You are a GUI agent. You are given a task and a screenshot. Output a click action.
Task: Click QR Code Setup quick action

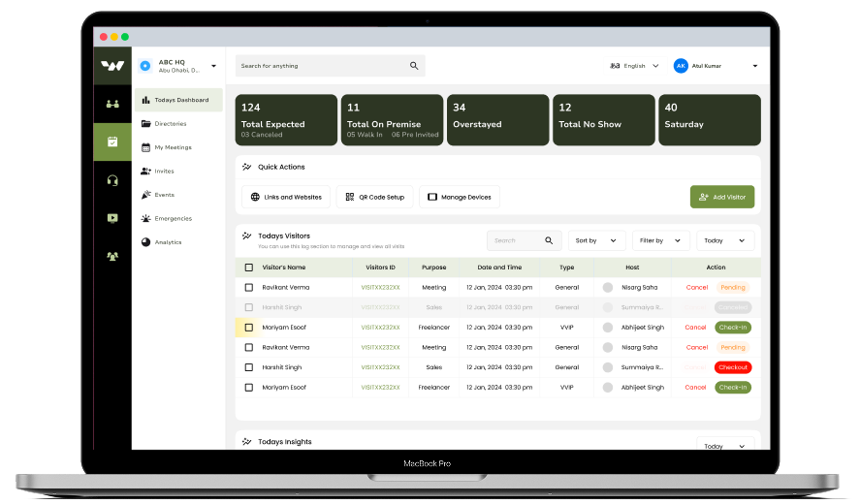[x=374, y=197]
